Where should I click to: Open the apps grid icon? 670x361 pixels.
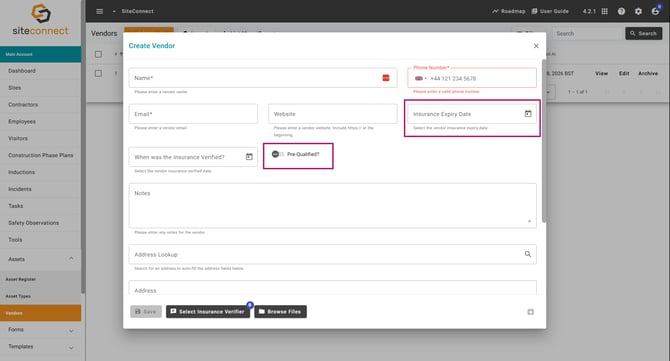(x=605, y=12)
